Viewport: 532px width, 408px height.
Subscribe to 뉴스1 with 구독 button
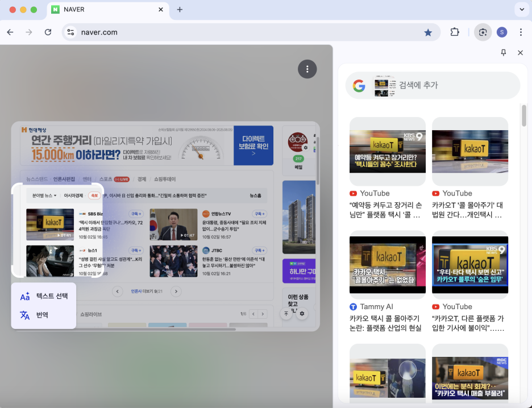[136, 251]
